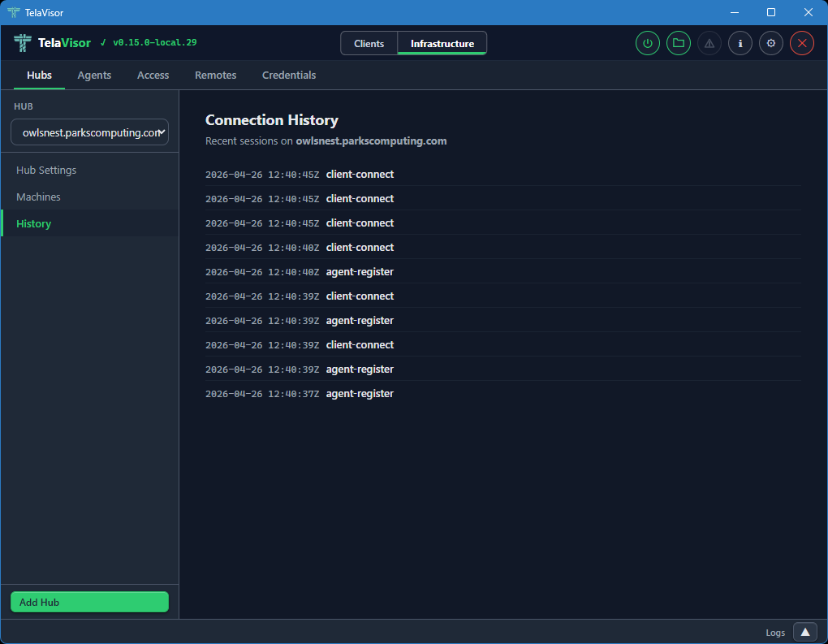Select the 12:40:40Z agent-register entry
828x644 pixels.
tap(502, 271)
